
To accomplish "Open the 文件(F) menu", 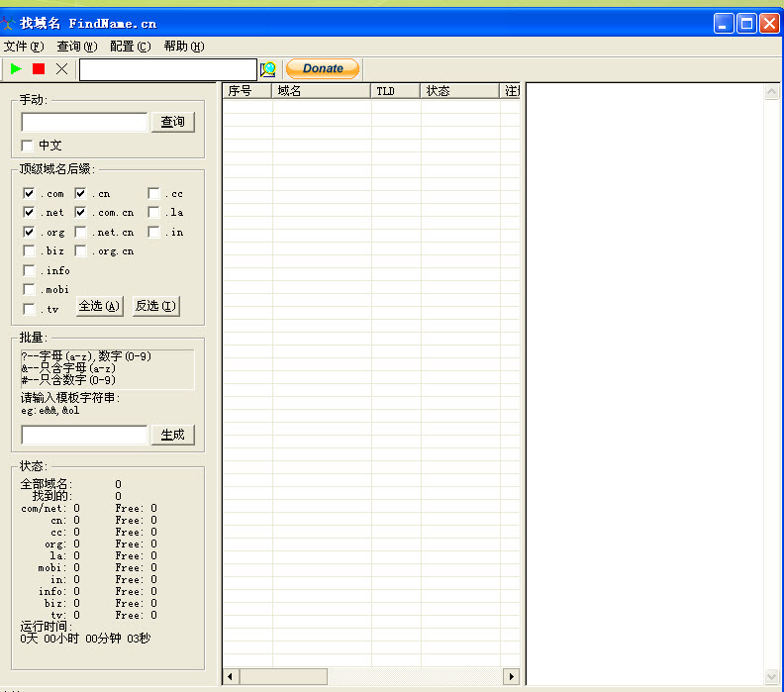I will pyautogui.click(x=24, y=47).
